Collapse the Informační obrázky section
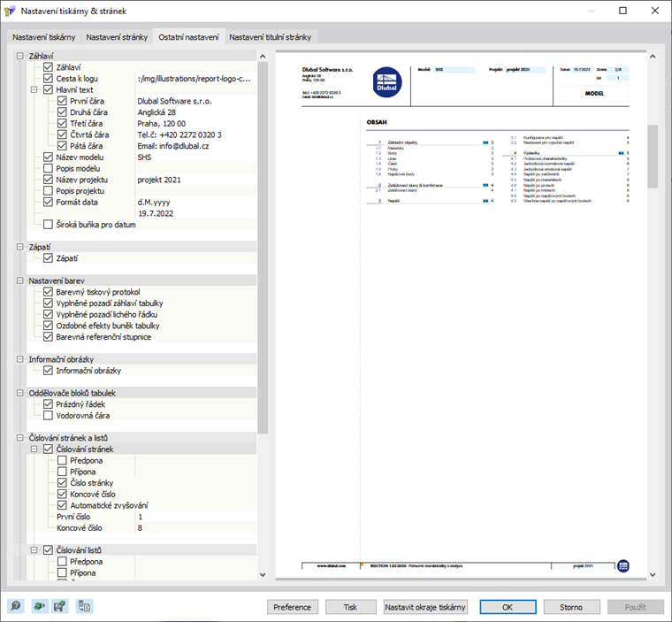 coord(19,359)
